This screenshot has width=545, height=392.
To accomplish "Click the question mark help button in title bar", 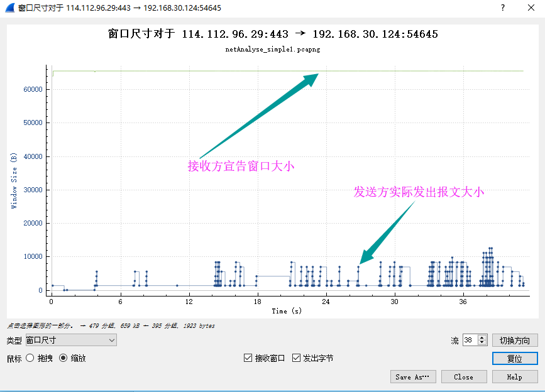I will pos(503,8).
